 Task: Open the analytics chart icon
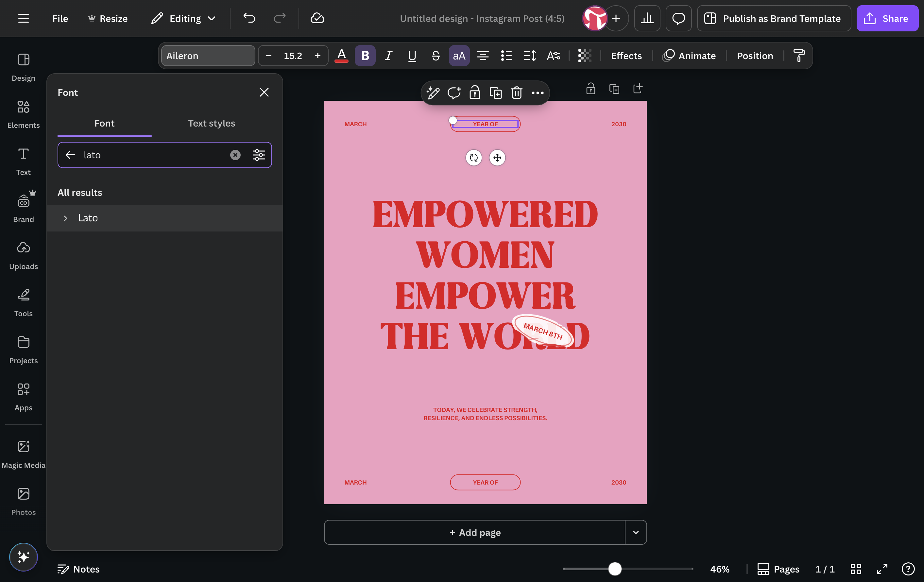point(647,18)
